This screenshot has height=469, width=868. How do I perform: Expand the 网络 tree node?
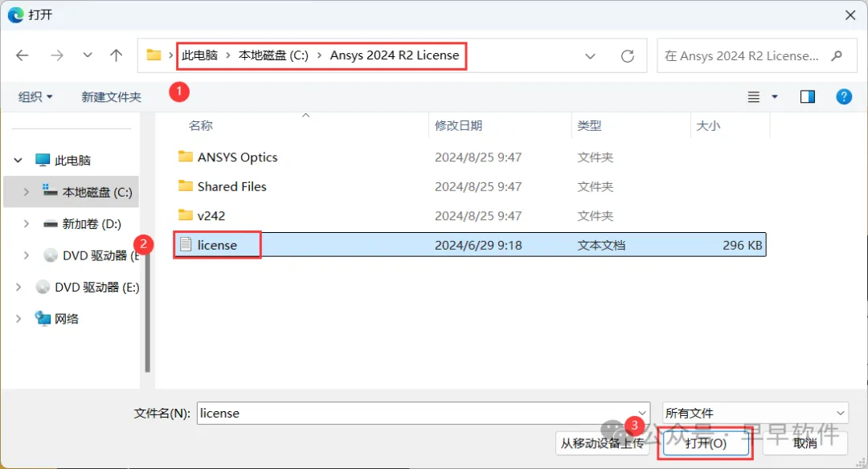(x=18, y=319)
